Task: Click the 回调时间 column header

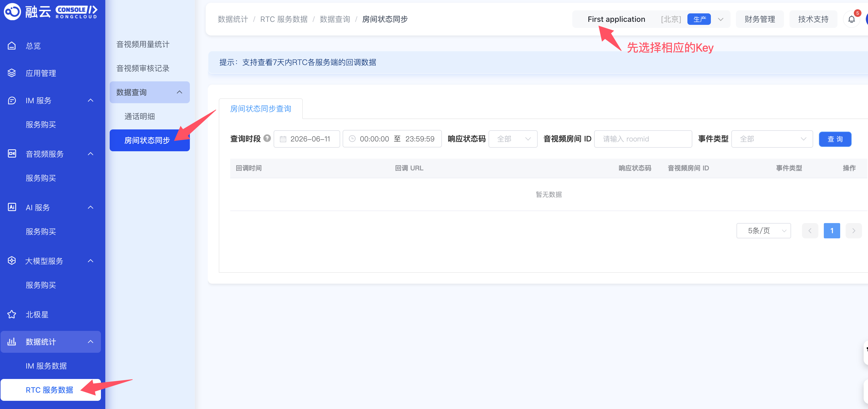Action: 249,168
